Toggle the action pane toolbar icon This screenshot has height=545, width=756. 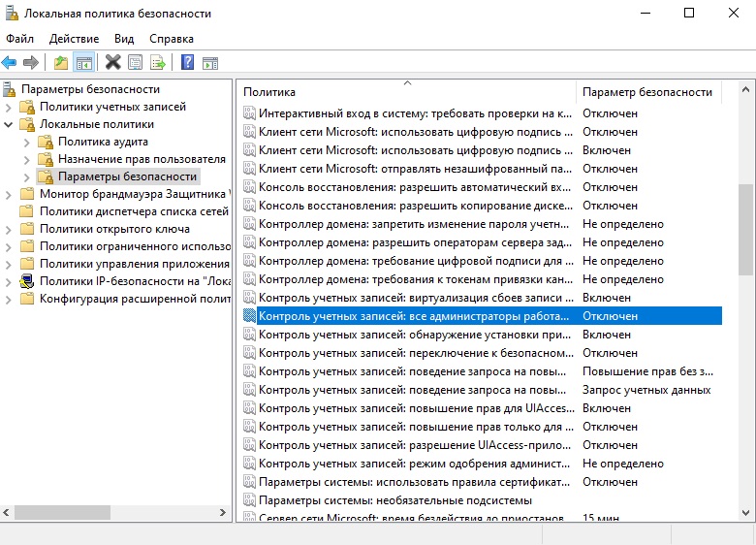[x=210, y=63]
